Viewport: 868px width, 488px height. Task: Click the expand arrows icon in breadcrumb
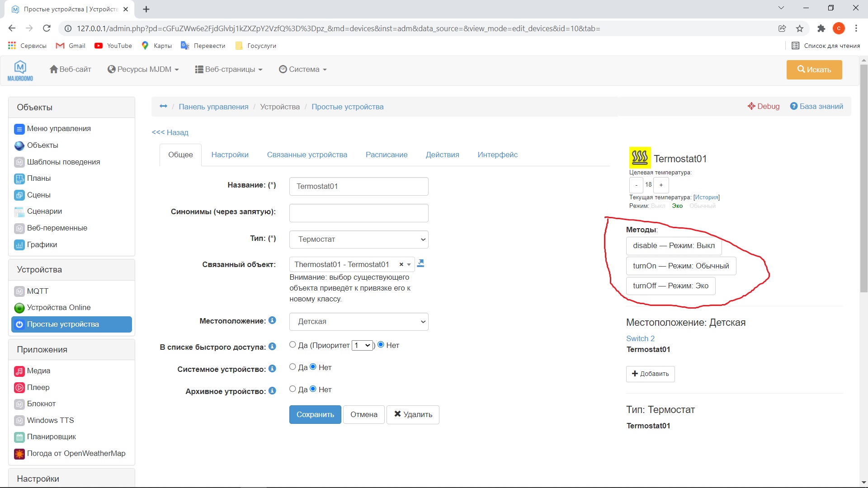click(163, 106)
